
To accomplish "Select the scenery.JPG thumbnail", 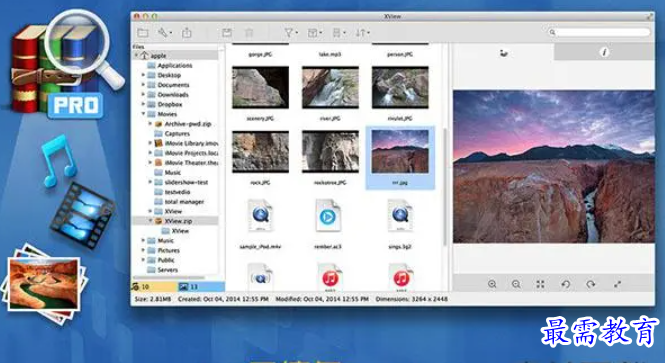I will coord(260,87).
